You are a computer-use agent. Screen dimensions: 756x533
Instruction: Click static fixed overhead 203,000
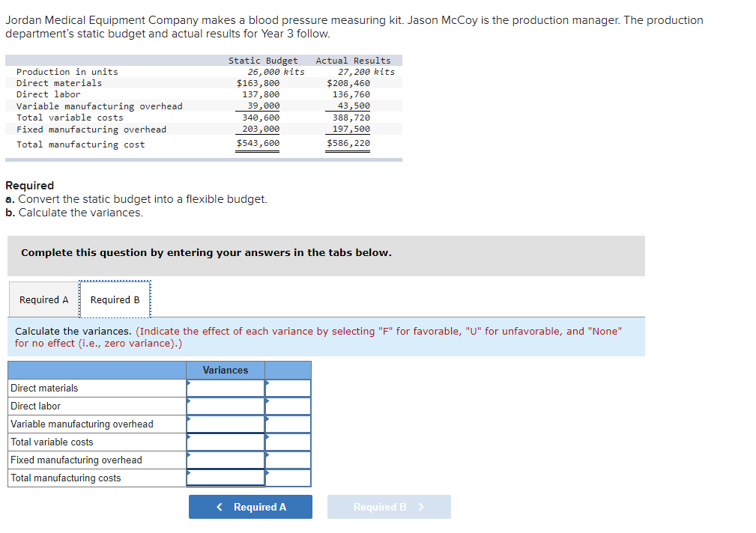click(x=261, y=129)
